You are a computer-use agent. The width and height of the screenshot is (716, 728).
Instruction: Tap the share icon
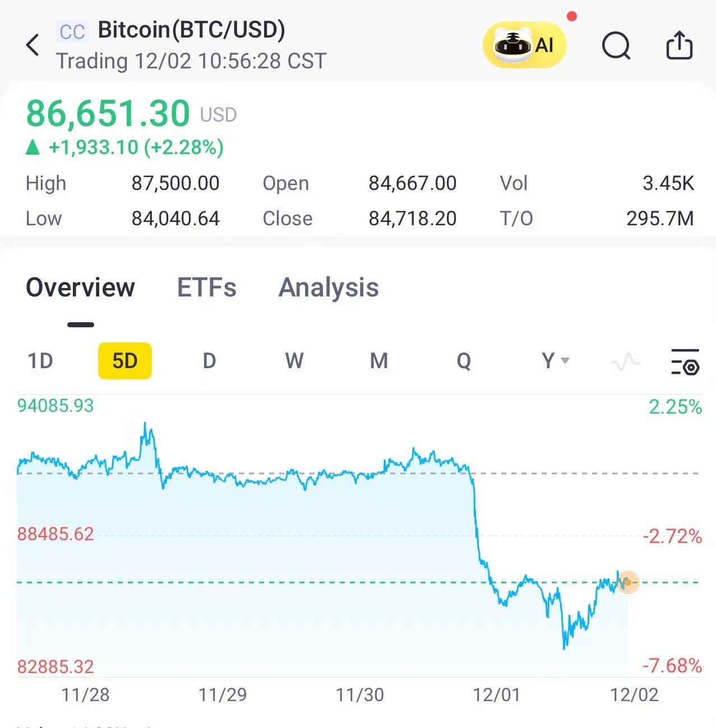click(x=679, y=45)
